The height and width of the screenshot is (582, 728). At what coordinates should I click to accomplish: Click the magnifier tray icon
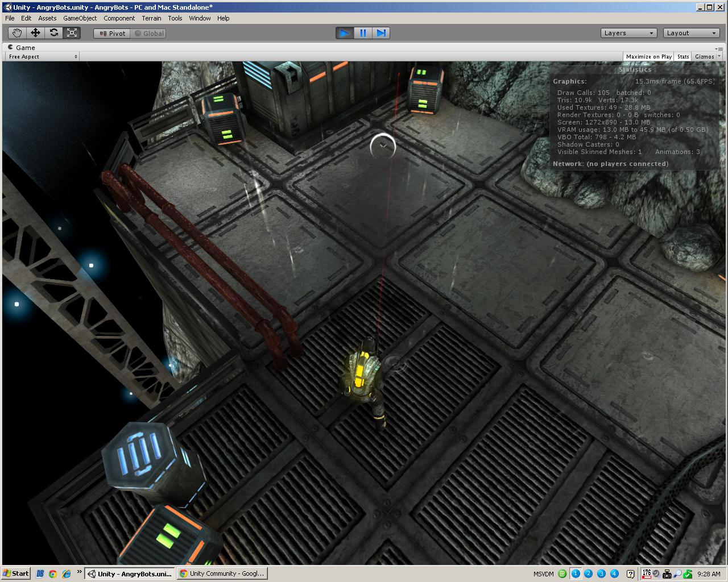click(x=677, y=574)
